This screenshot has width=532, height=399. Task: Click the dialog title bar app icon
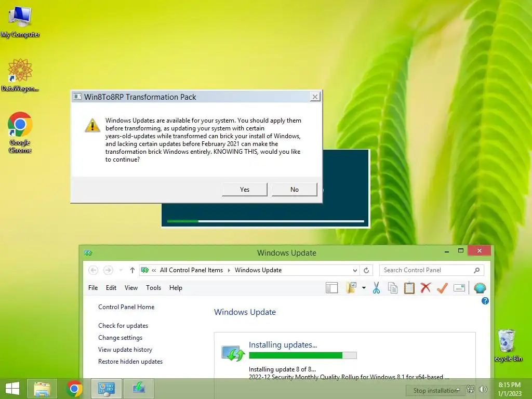pos(77,97)
